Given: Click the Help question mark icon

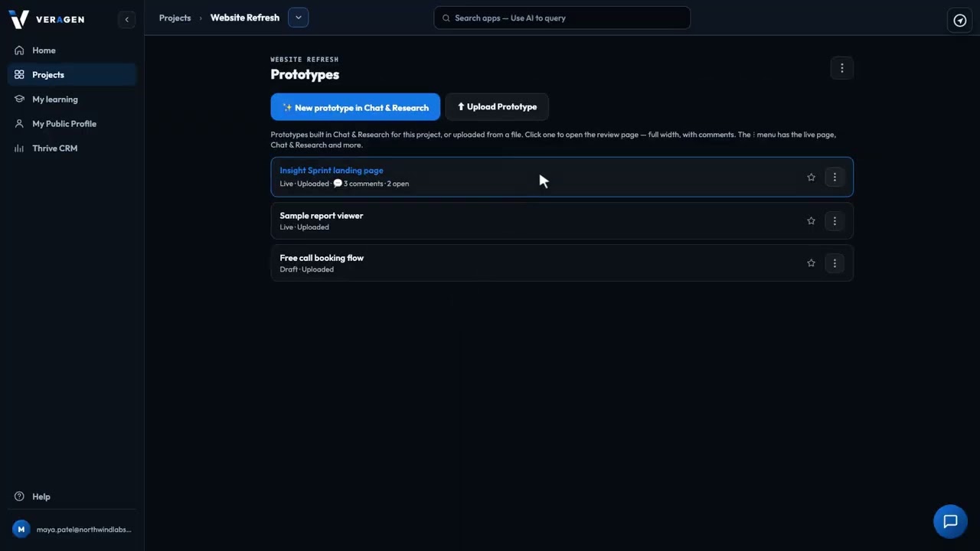Looking at the screenshot, I should pyautogui.click(x=19, y=497).
